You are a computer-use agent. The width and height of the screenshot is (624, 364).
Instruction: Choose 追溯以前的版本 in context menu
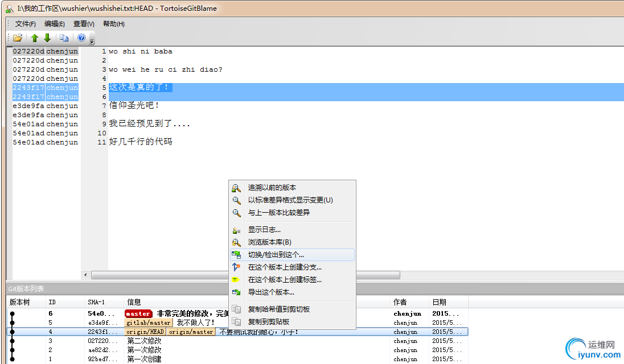pos(293,188)
